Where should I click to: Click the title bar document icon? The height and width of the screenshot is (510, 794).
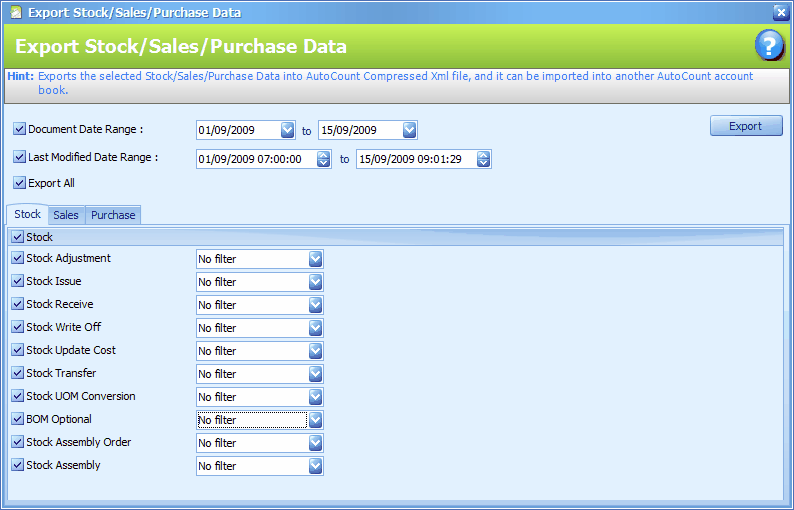16,12
